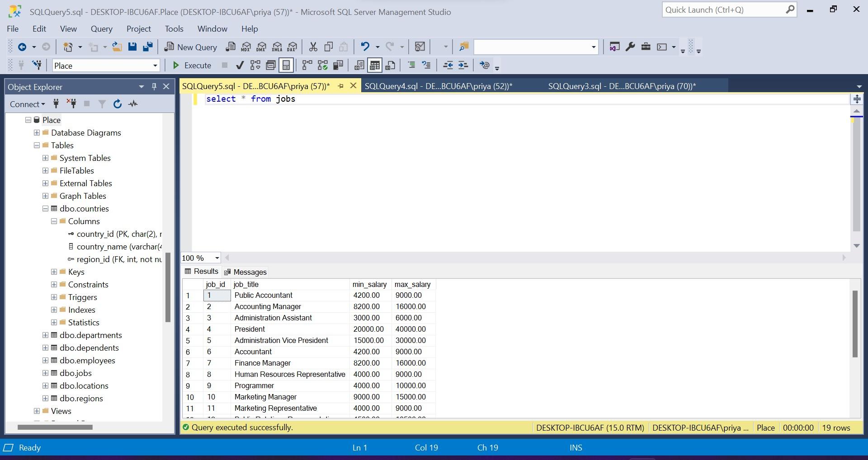Open Properties window via wrench icon
The image size is (868, 460).
click(630, 47)
